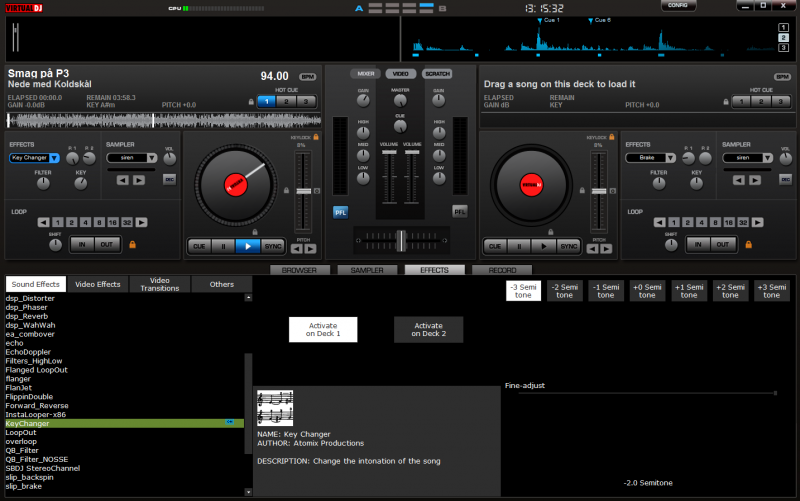Image resolution: width=800 pixels, height=501 pixels.
Task: Click CUE button on right deck
Action: point(495,246)
